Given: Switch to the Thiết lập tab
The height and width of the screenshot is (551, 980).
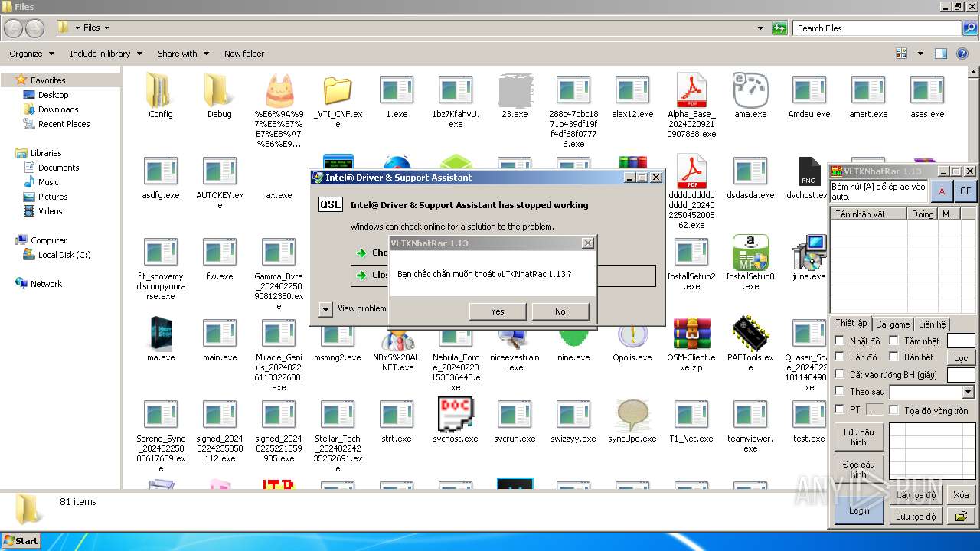Looking at the screenshot, I should (x=851, y=323).
